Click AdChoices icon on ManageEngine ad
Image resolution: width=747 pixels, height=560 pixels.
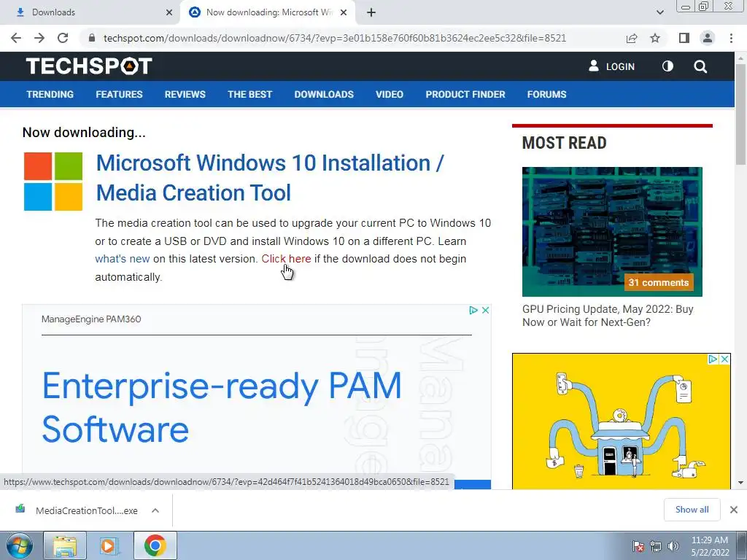point(473,310)
